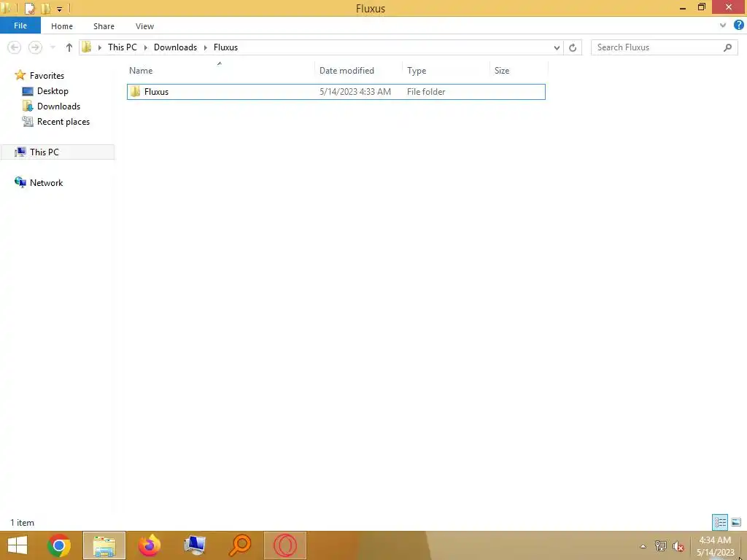Open the File ribbon tab

tap(20, 26)
